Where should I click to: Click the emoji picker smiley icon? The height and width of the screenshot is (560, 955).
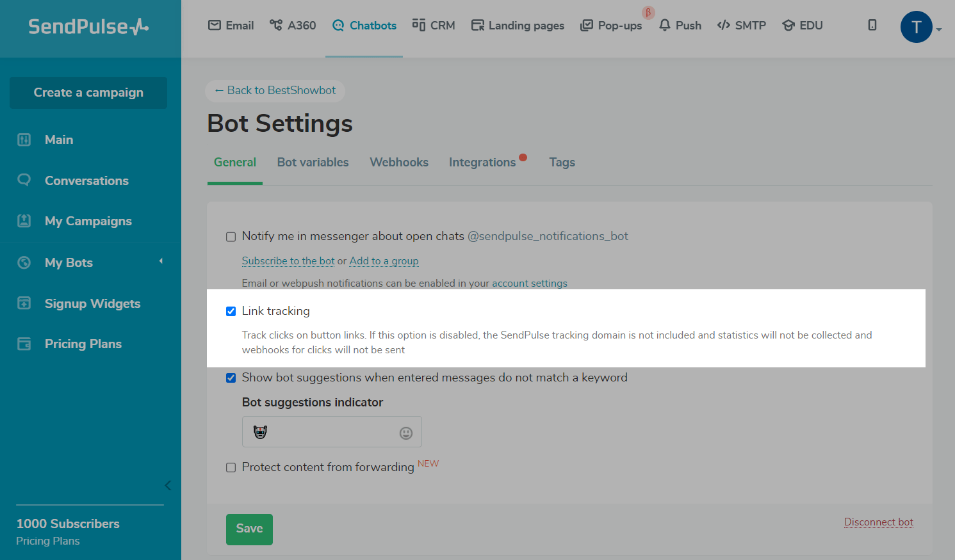[406, 433]
